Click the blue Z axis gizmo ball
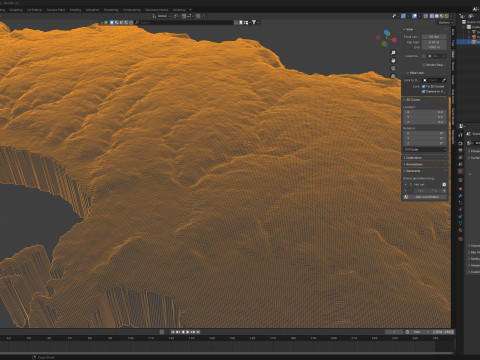The width and height of the screenshot is (480, 360). coord(387,33)
